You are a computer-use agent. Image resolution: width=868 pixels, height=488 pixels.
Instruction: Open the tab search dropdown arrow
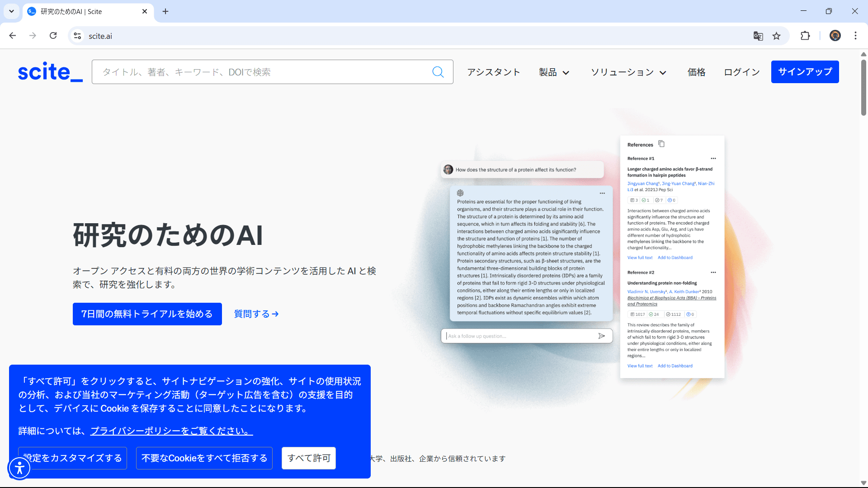tap(11, 11)
